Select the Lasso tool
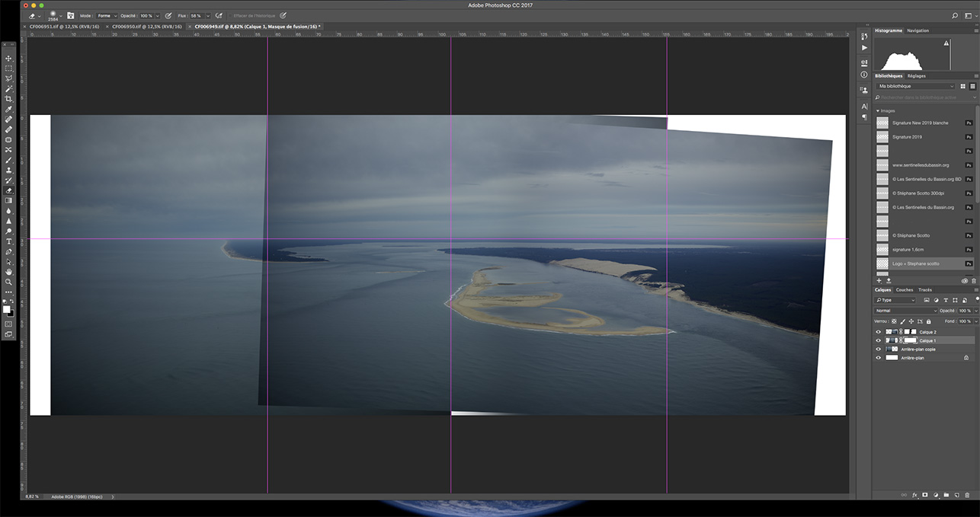Viewport: 980px width, 517px height. point(9,78)
